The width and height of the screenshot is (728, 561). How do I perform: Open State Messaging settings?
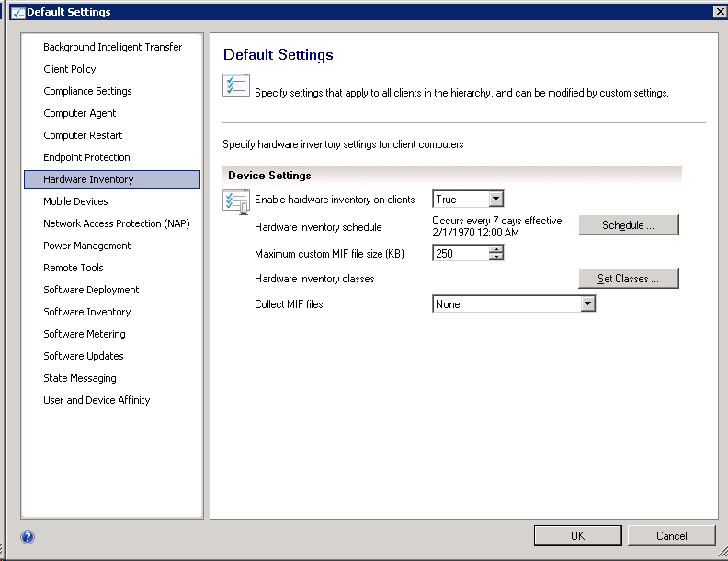coord(112,378)
